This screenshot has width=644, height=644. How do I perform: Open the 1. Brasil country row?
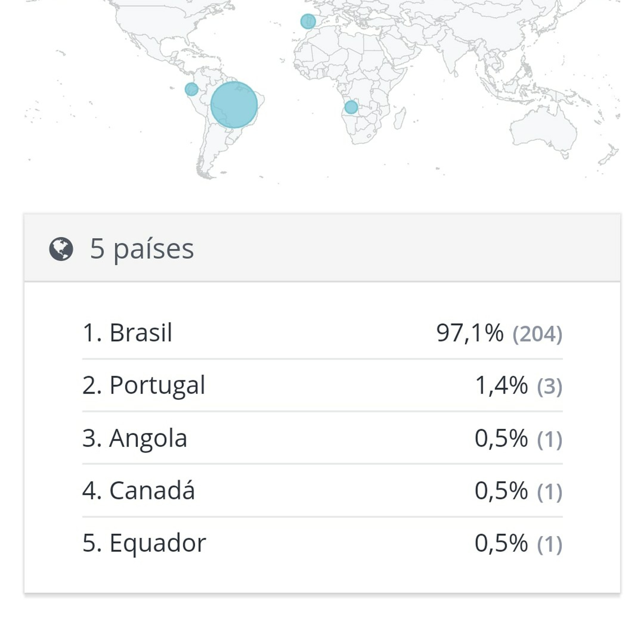click(322, 333)
